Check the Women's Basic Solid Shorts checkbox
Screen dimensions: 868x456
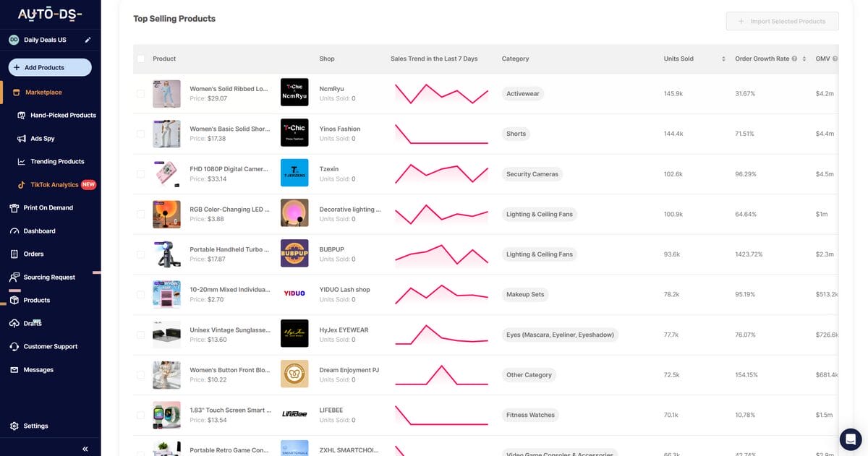click(x=140, y=134)
